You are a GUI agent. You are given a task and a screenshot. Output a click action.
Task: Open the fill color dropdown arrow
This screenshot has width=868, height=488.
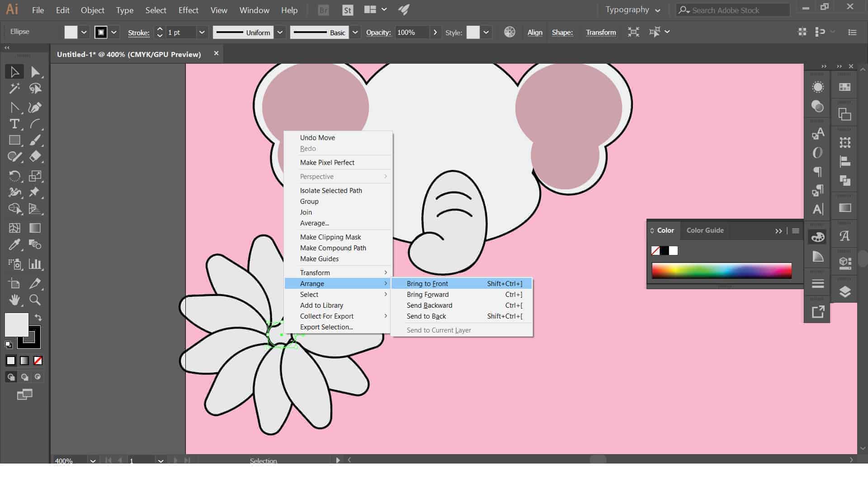(84, 32)
